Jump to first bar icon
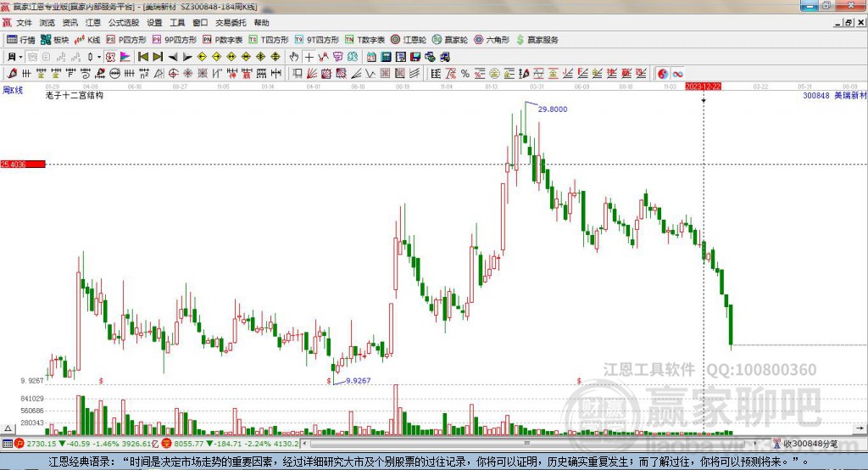 pos(142,57)
